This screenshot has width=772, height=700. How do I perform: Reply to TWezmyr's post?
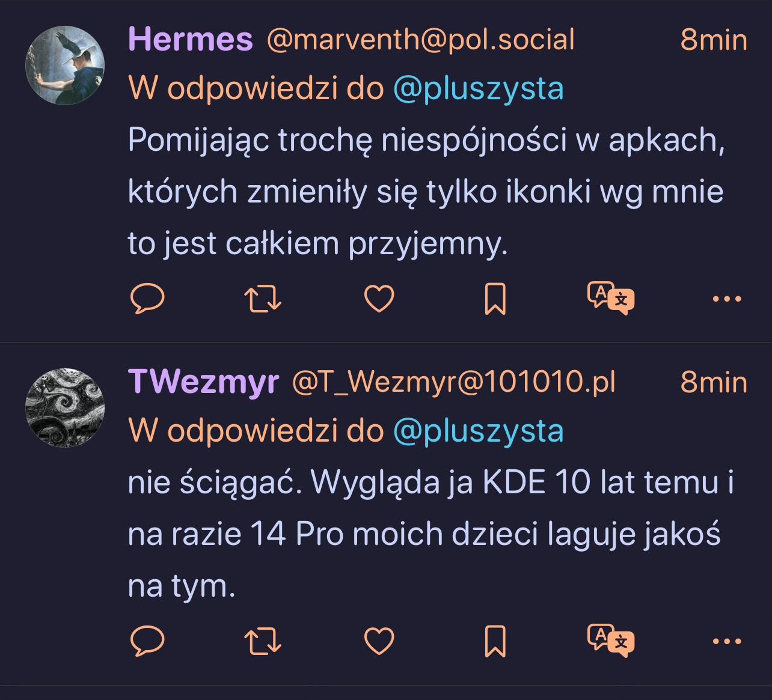pyautogui.click(x=147, y=641)
